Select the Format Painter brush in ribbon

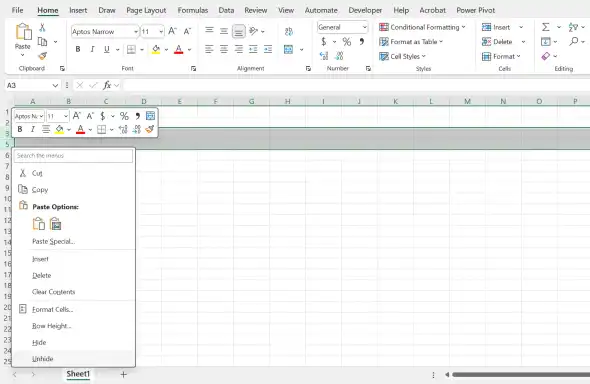pyautogui.click(x=43, y=56)
